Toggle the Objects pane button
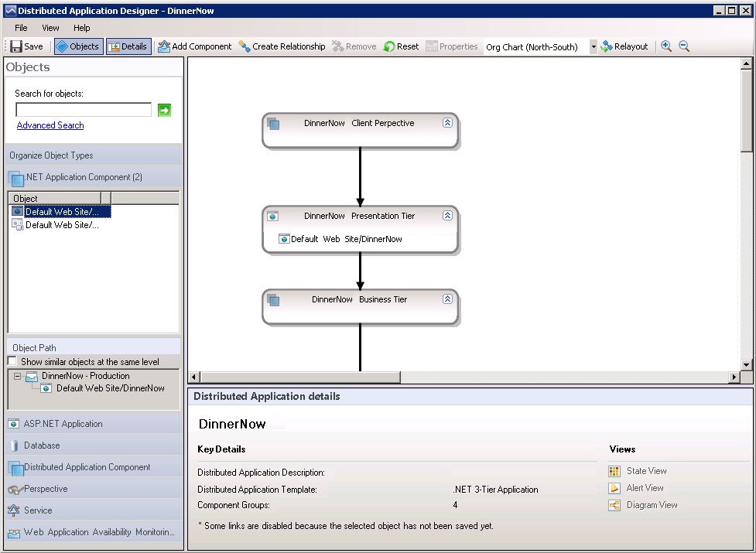This screenshot has width=756, height=553. (x=79, y=46)
